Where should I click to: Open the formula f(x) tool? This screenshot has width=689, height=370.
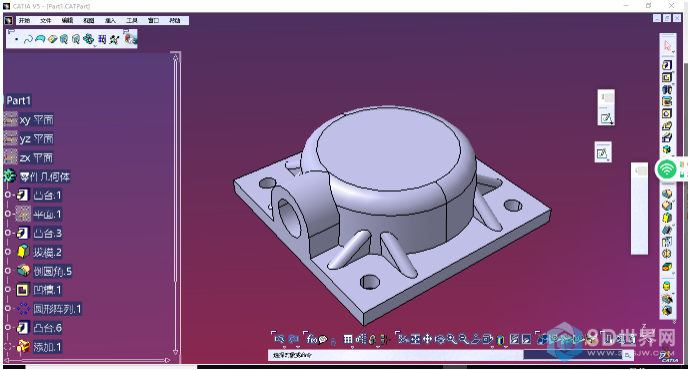[x=312, y=339]
